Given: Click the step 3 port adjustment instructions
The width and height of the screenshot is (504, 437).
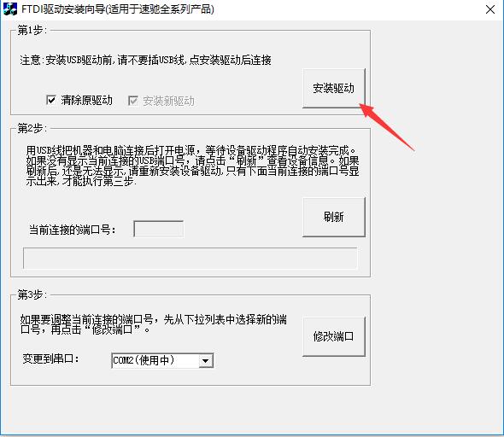Looking at the screenshot, I should (153, 324).
